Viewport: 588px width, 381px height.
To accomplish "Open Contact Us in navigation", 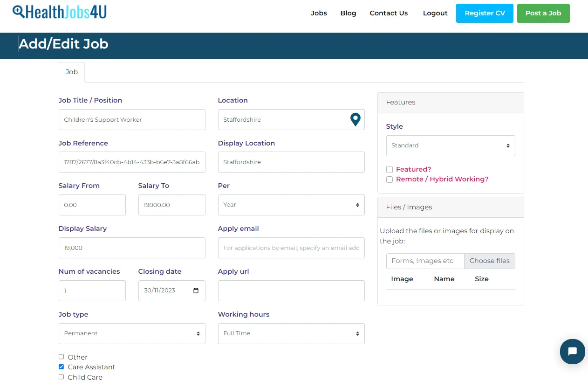I will click(x=389, y=13).
